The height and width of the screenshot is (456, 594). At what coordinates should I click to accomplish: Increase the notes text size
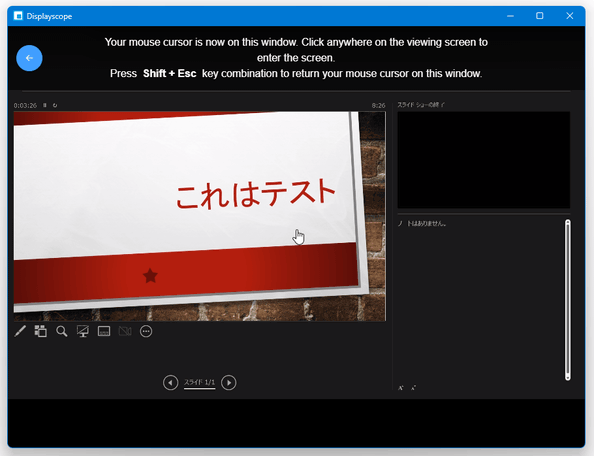point(401,388)
